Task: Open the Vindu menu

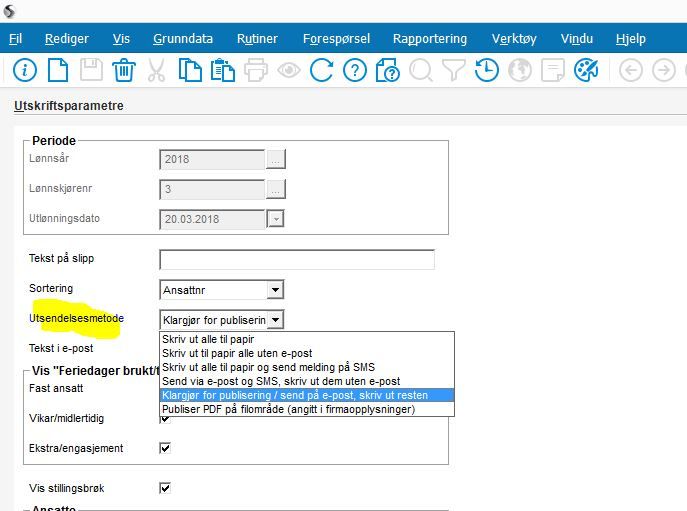Action: [x=577, y=39]
